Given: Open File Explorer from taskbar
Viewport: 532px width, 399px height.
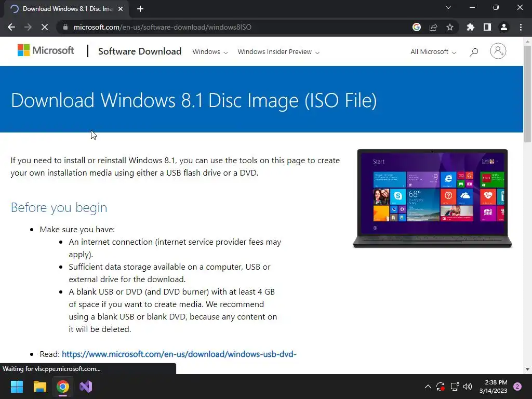Looking at the screenshot, I should point(39,387).
